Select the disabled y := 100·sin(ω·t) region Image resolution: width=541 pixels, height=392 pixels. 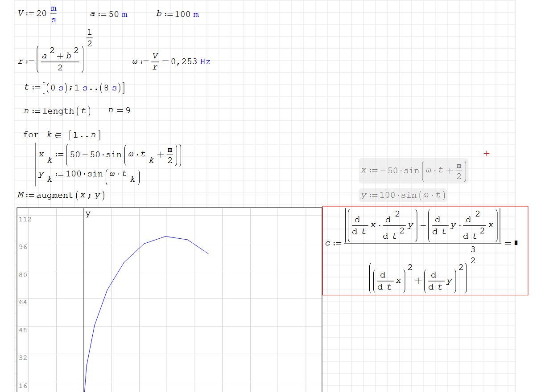[403, 195]
